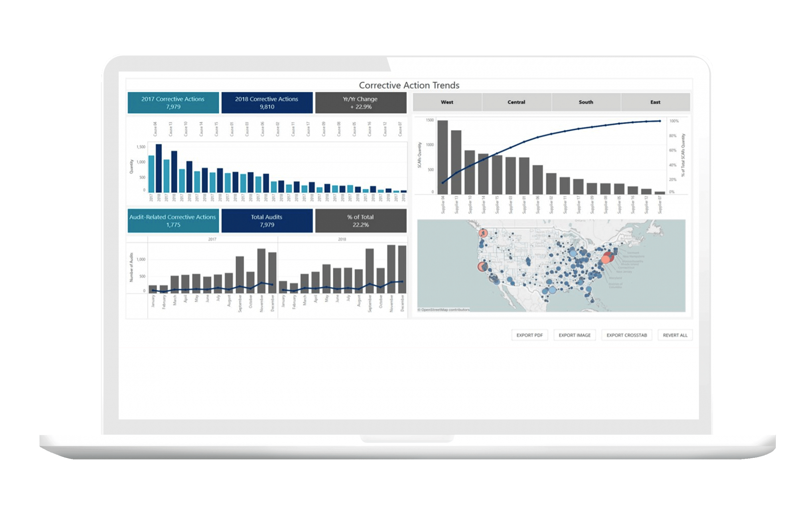Click the Total Audits 7,979 tile
Screen dimensions: 812x515
tap(267, 221)
